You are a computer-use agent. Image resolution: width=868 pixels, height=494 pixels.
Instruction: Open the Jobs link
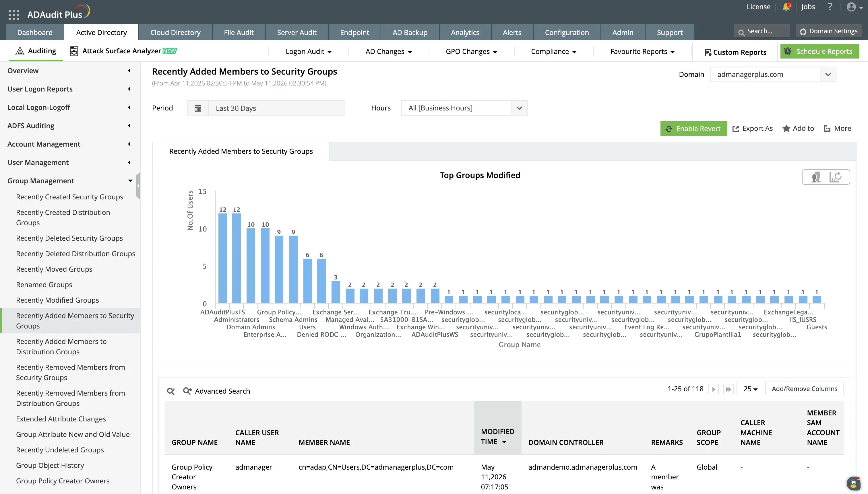[x=808, y=7]
